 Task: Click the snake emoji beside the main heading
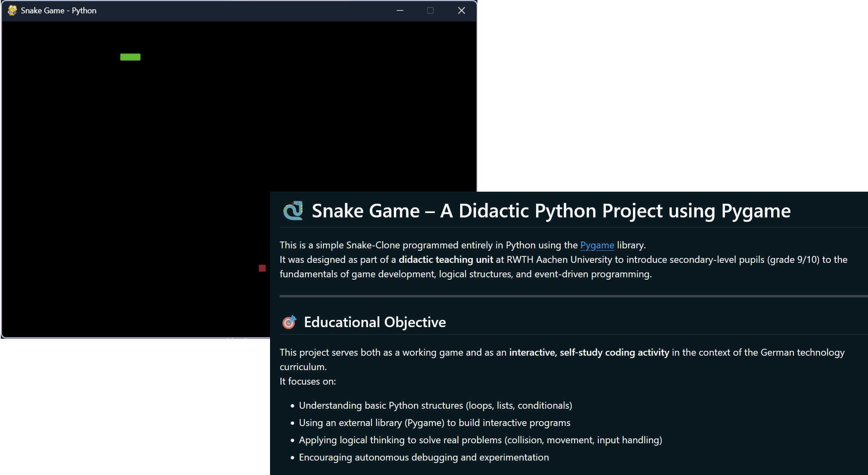pyautogui.click(x=293, y=211)
